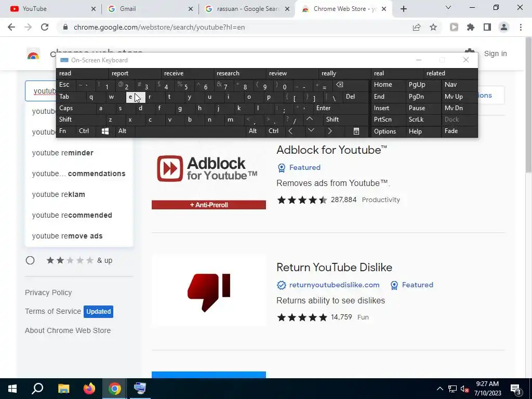
Task: Toggle Caps key on On-Screen Keyboard
Action: [76, 108]
